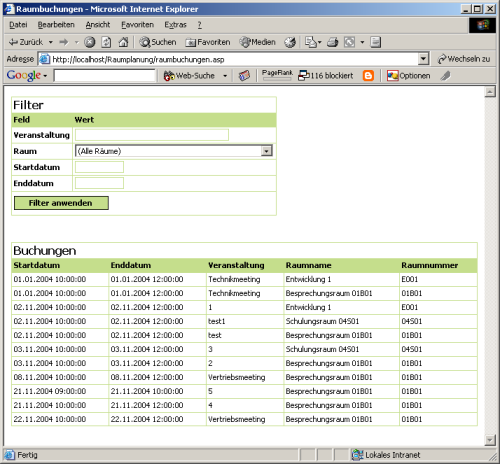
Task: Click the Veranstaltung text field
Action: pyautogui.click(x=152, y=135)
